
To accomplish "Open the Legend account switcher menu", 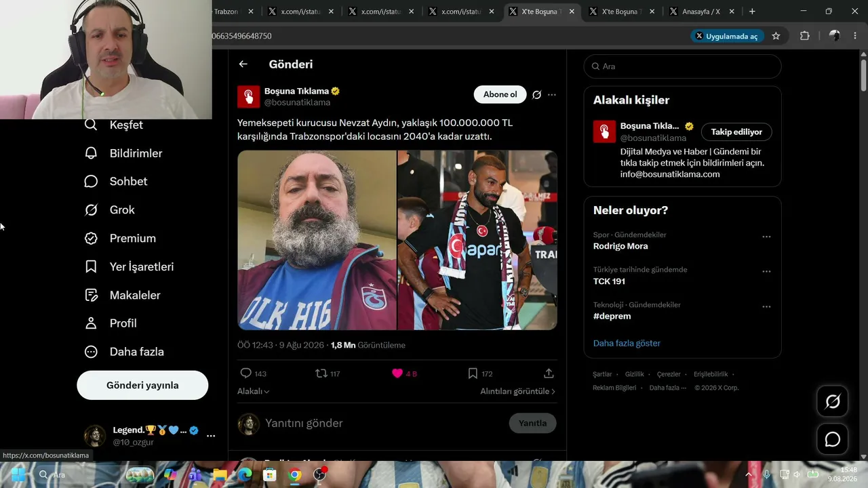I will tap(211, 436).
